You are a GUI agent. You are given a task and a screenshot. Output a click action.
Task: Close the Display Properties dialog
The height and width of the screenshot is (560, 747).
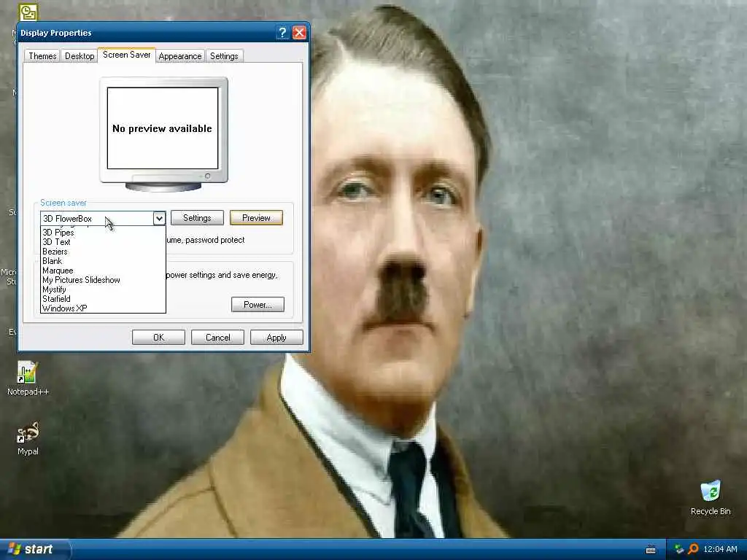coord(299,32)
